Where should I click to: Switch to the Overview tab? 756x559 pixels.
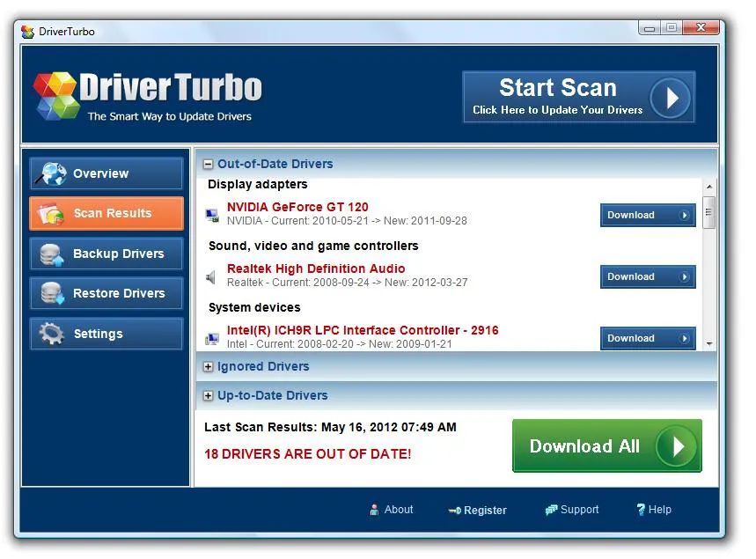pos(106,173)
